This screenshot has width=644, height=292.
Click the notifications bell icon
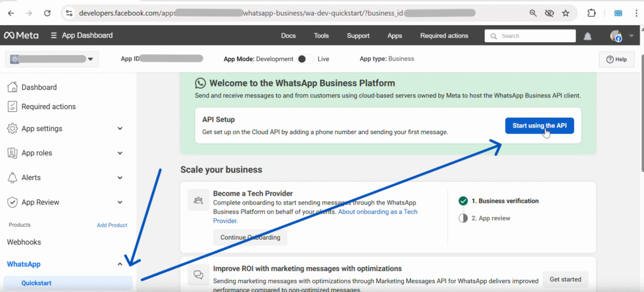click(587, 36)
